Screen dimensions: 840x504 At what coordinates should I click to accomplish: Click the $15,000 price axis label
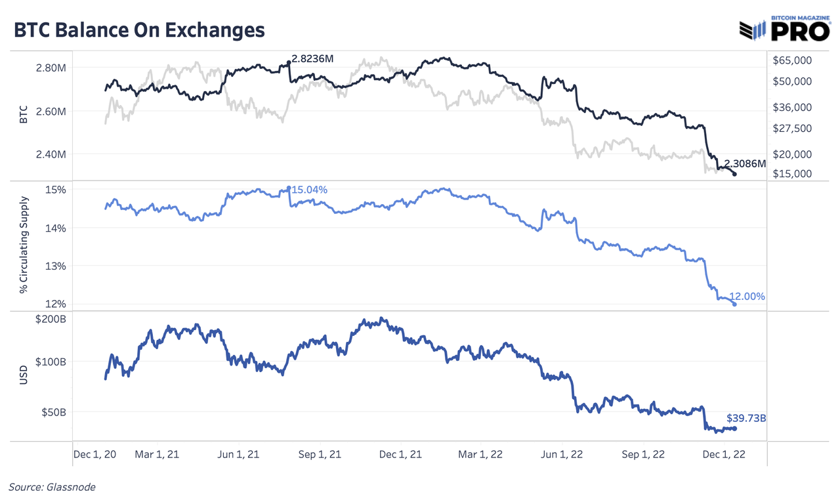[x=792, y=174]
